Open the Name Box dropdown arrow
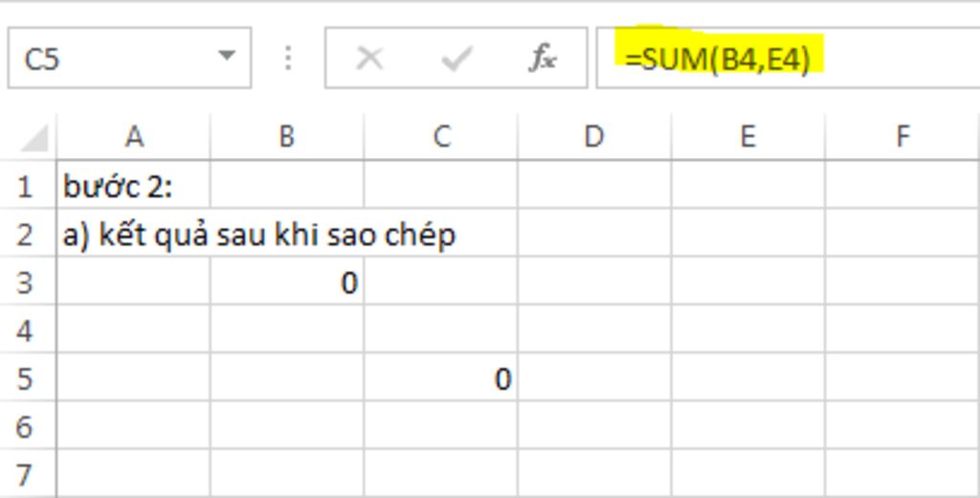This screenshot has height=498, width=980. tap(226, 57)
